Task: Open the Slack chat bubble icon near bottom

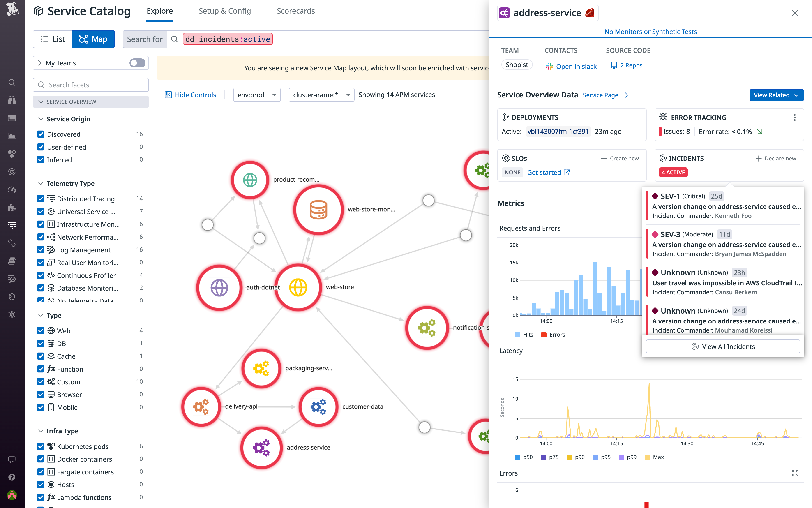Action: point(12,460)
